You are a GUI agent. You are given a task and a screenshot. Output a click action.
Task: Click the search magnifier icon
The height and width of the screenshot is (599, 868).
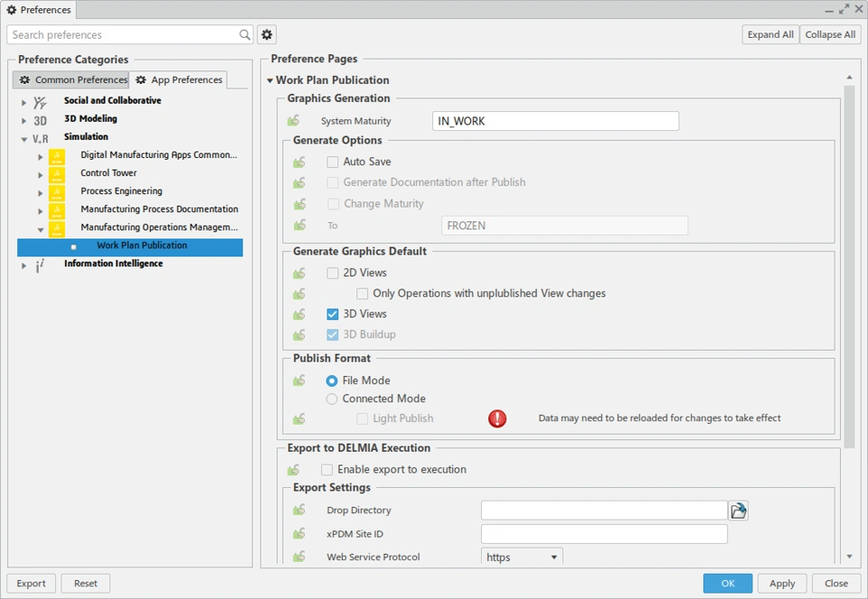click(x=245, y=35)
